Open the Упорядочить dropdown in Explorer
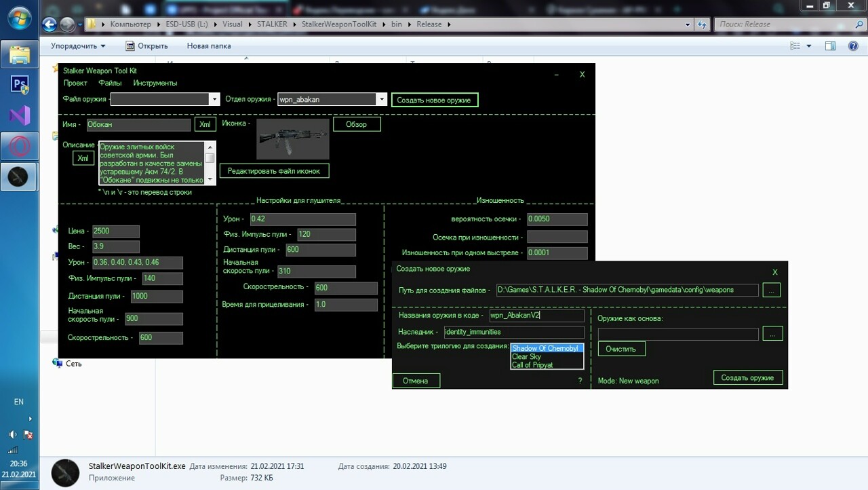868x490 pixels. (78, 46)
